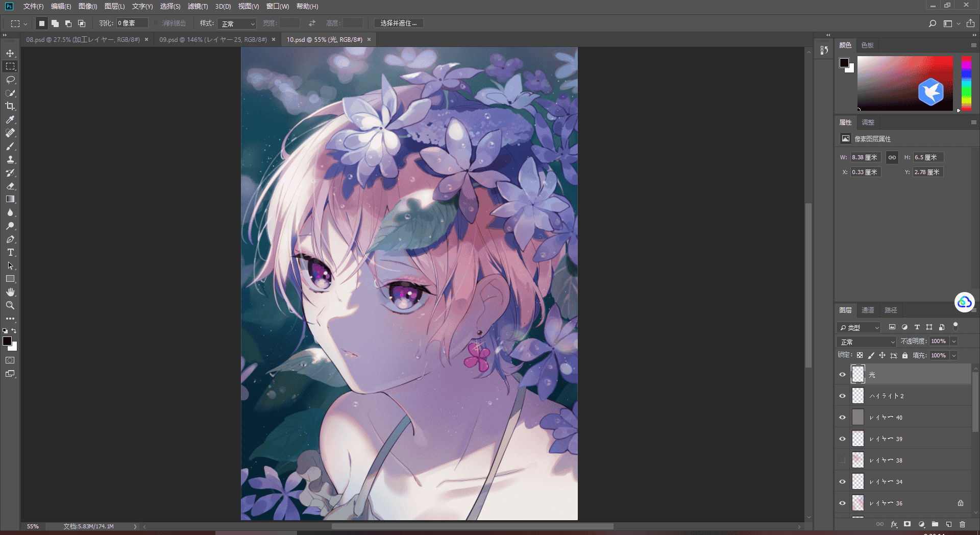This screenshot has width=980, height=535.
Task: Open the 滤镜(T) menu
Action: [x=198, y=6]
